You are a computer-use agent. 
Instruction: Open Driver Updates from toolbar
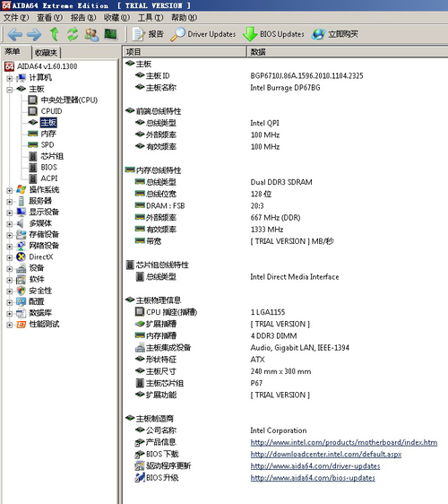203,34
